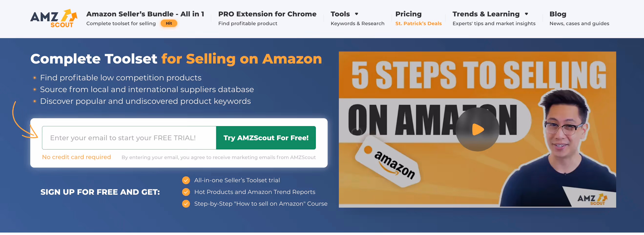The image size is (644, 235).
Task: Expand Trends & Learning dropdown arrow
Action: [526, 14]
